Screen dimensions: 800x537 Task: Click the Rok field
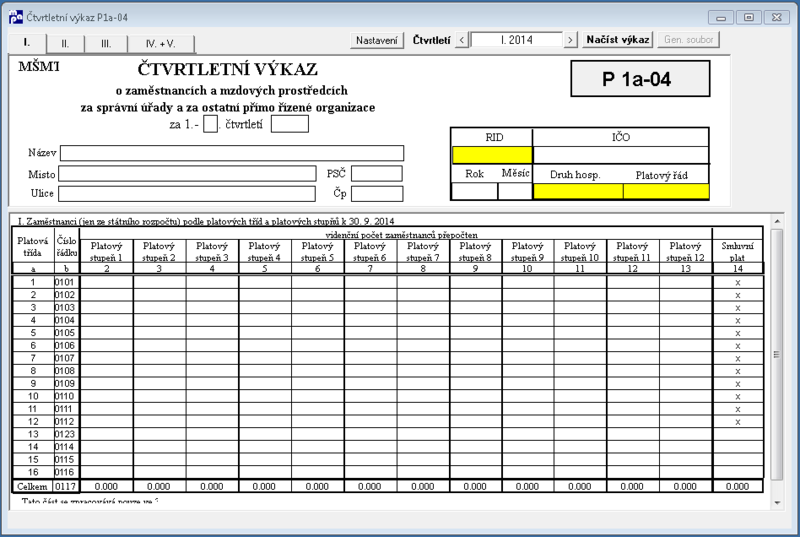474,191
